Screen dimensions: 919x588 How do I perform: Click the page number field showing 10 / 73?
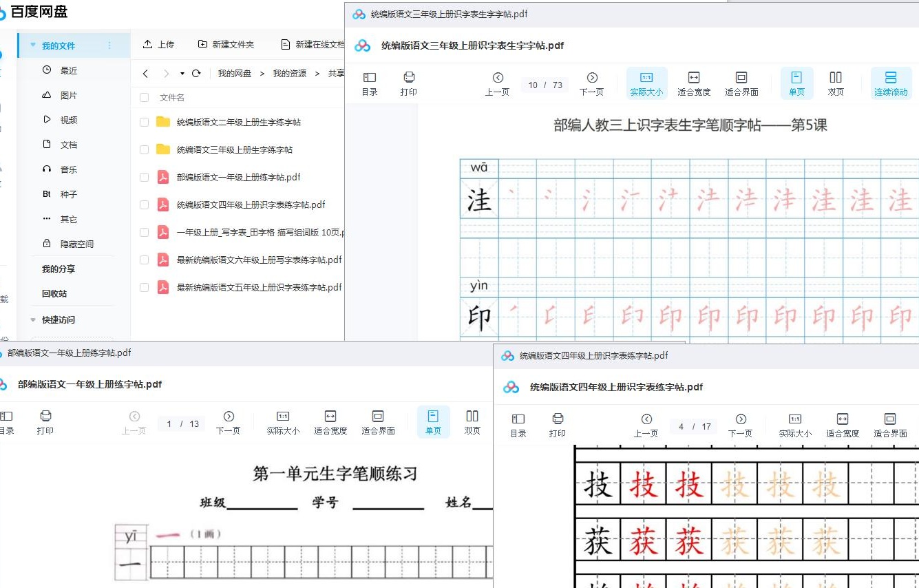pos(544,84)
